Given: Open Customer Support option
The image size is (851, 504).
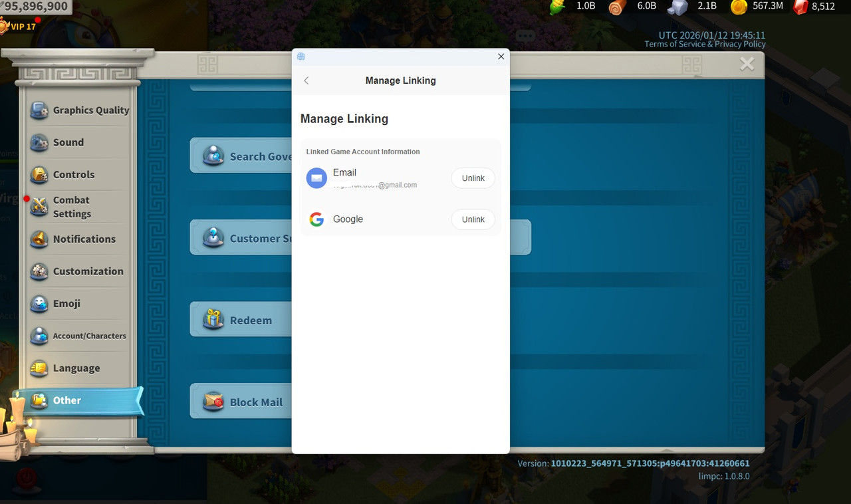Looking at the screenshot, I should 241,238.
